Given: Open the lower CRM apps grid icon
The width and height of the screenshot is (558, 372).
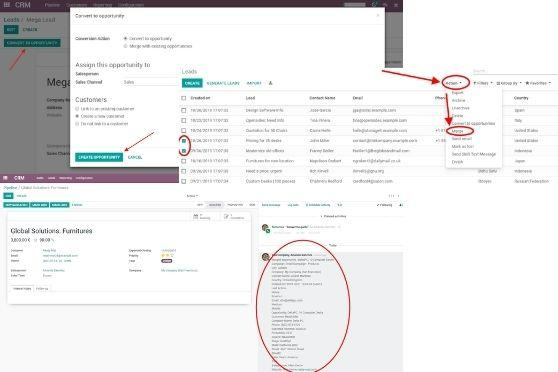Looking at the screenshot, I should [x=5, y=178].
